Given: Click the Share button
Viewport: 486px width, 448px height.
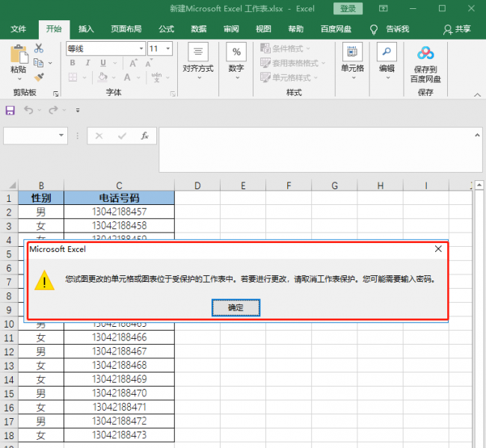Looking at the screenshot, I should (x=457, y=29).
